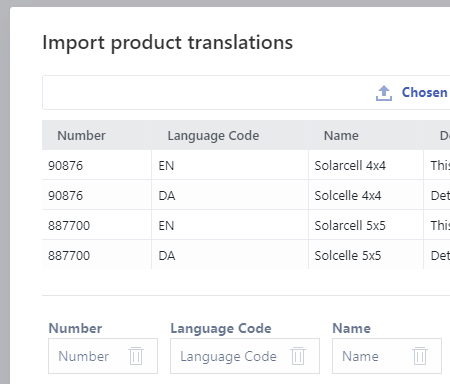This screenshot has width=450, height=384.
Task: Select the Solcelle 5x5 table cell
Action: pyautogui.click(x=366, y=255)
